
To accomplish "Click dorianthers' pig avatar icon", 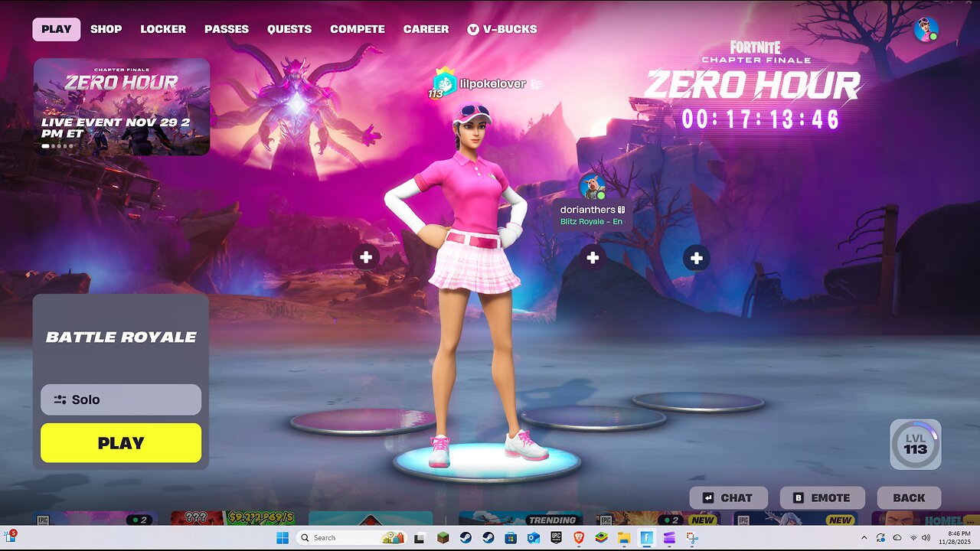I will (593, 186).
